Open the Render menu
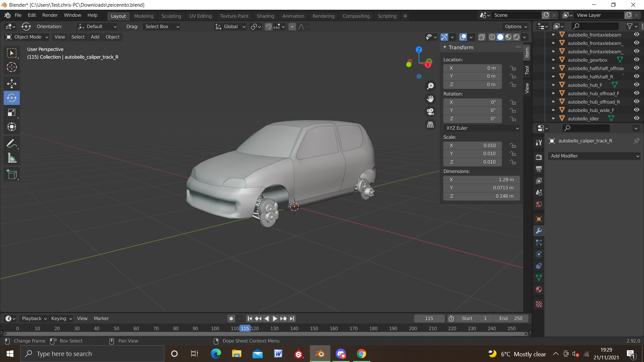Screen dimensions: 644x362 (50, 15)
